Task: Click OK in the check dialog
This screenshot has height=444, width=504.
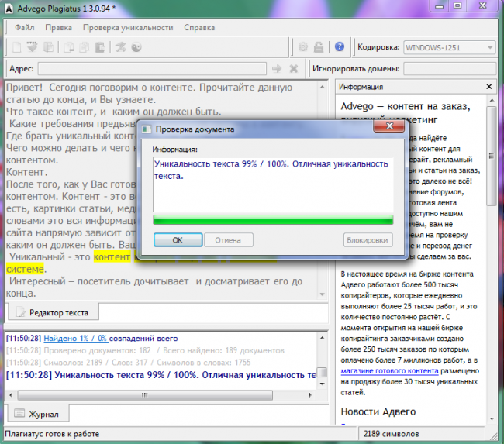Action: 178,240
